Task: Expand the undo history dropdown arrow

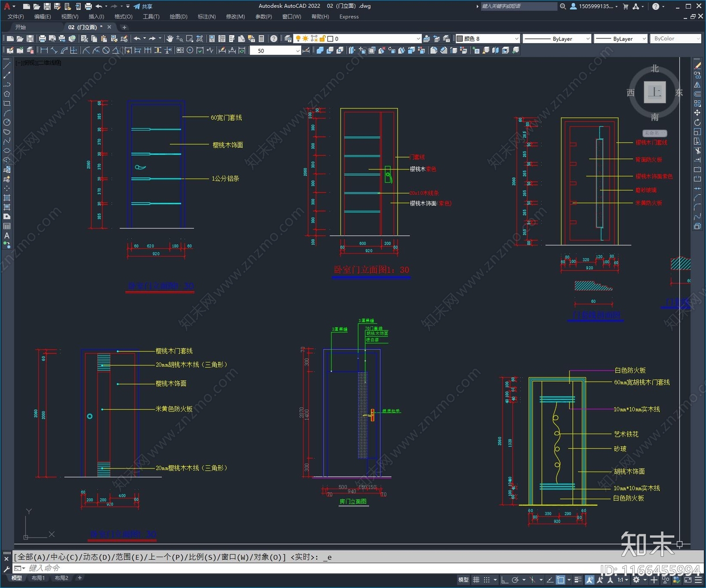Action: (x=144, y=39)
